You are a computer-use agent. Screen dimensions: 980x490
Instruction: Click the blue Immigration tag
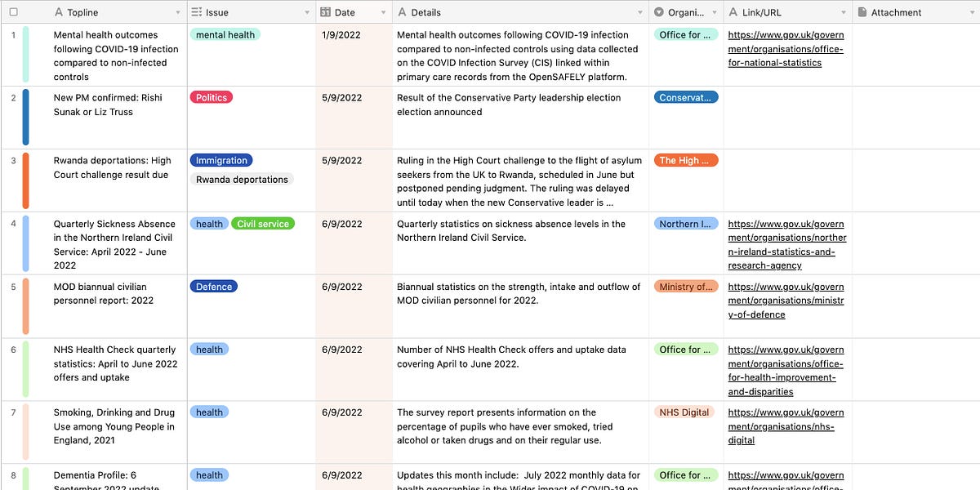click(221, 160)
